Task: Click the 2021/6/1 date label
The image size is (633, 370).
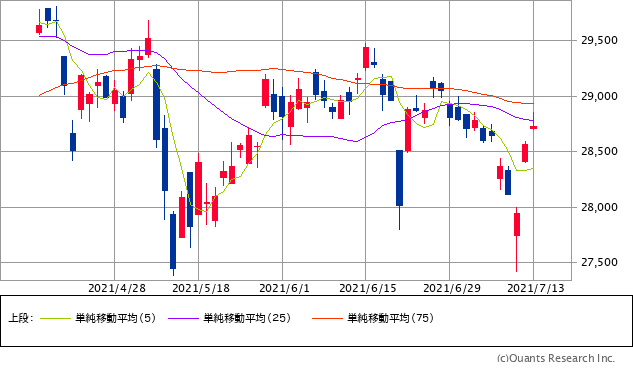Action: point(284,288)
